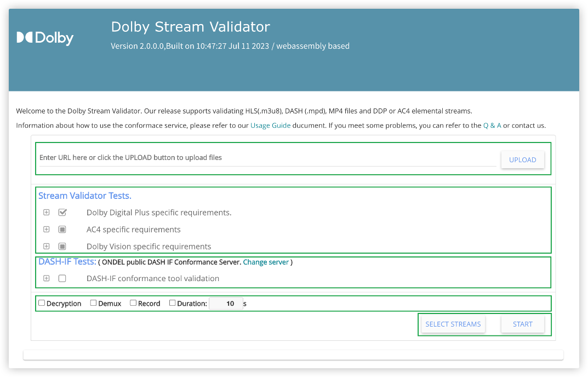Expand Dolby Vision specific requirements node

pos(47,247)
